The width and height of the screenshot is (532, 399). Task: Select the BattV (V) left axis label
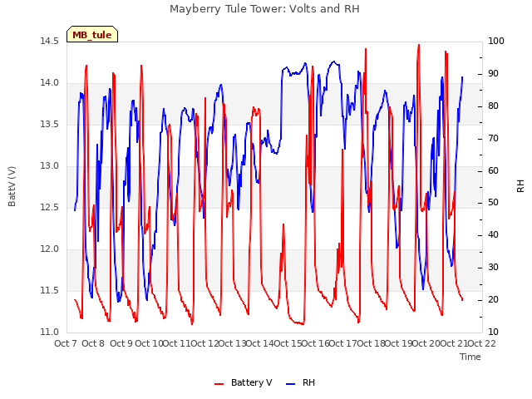pos(12,186)
